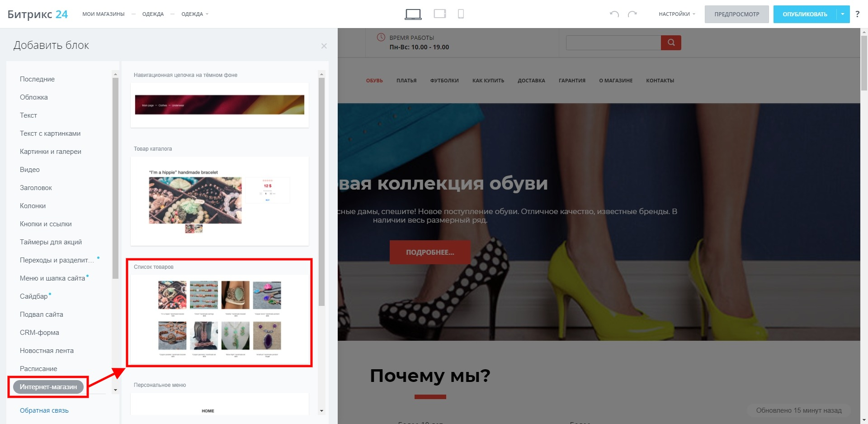Click the Предпросмотр button
This screenshot has height=424, width=868.
coord(737,14)
